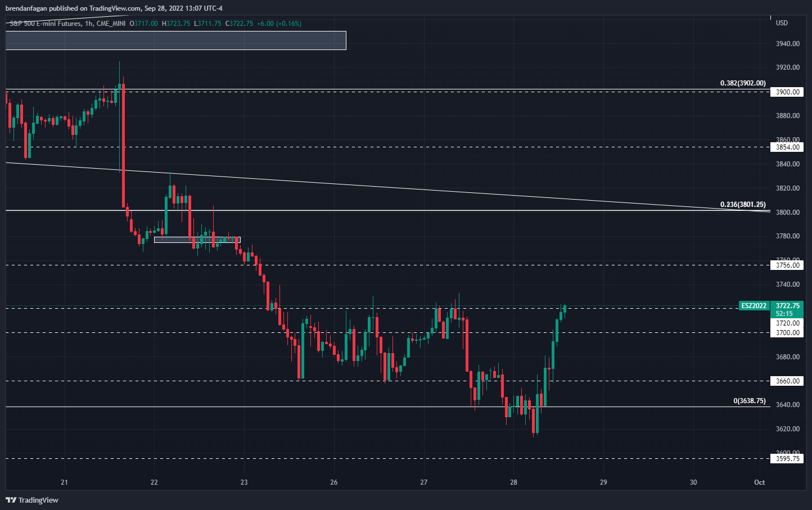Click the 0(3638.75) Fibonacci label
Viewport: 812px width, 510px height.
[x=750, y=401]
